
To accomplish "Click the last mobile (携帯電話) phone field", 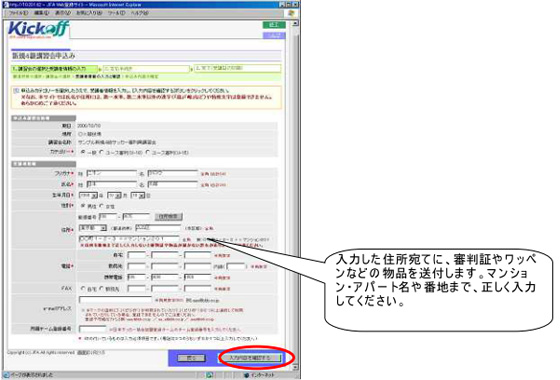I will [x=198, y=277].
